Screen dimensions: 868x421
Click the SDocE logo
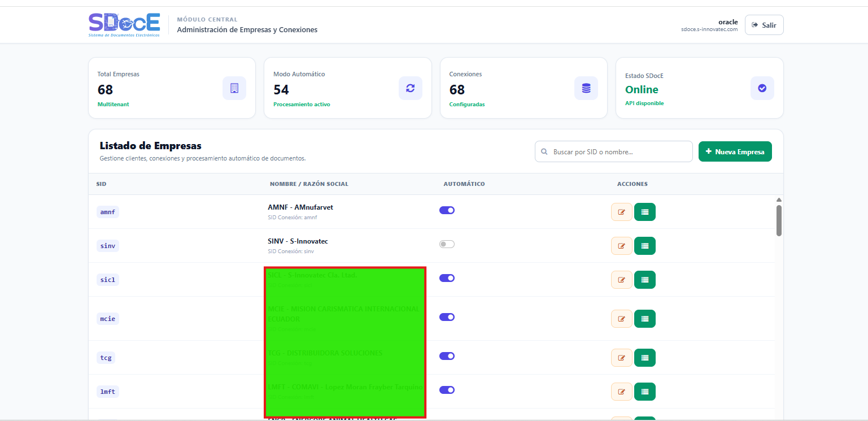(124, 25)
